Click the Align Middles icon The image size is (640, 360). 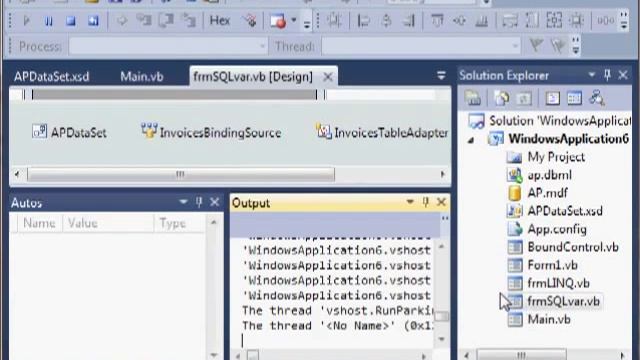click(x=460, y=20)
